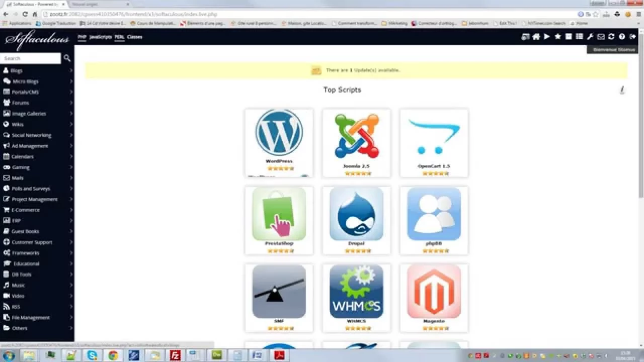Open Adobe Reader from the taskbar

point(279,355)
